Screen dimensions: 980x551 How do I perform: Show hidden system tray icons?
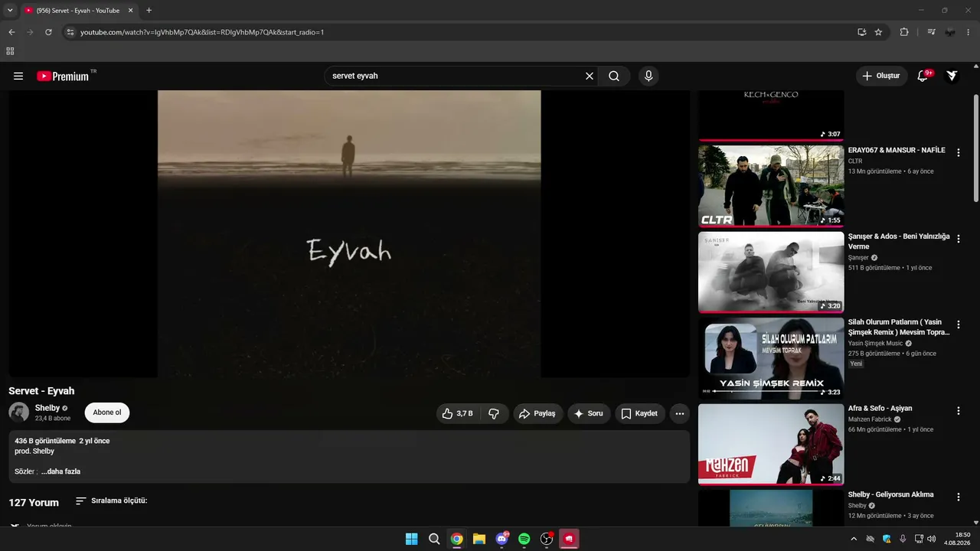[x=854, y=539]
